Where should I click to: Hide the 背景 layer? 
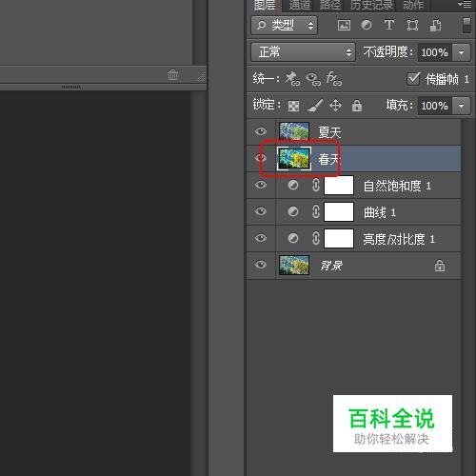click(261, 265)
